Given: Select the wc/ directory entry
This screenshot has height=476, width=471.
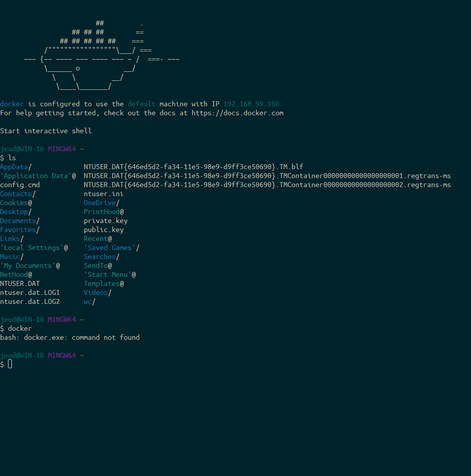Looking at the screenshot, I should tap(89, 302).
